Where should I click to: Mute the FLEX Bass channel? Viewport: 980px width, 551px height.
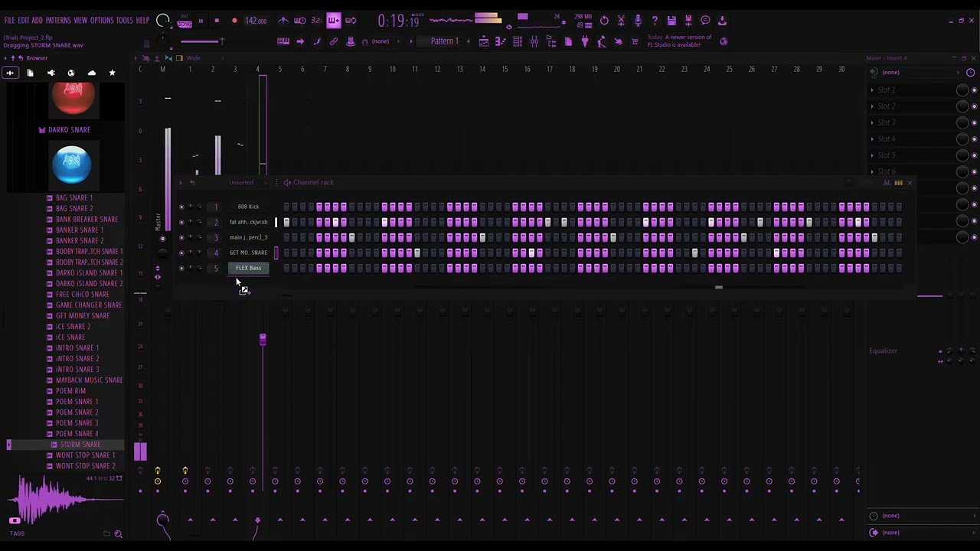tap(181, 268)
